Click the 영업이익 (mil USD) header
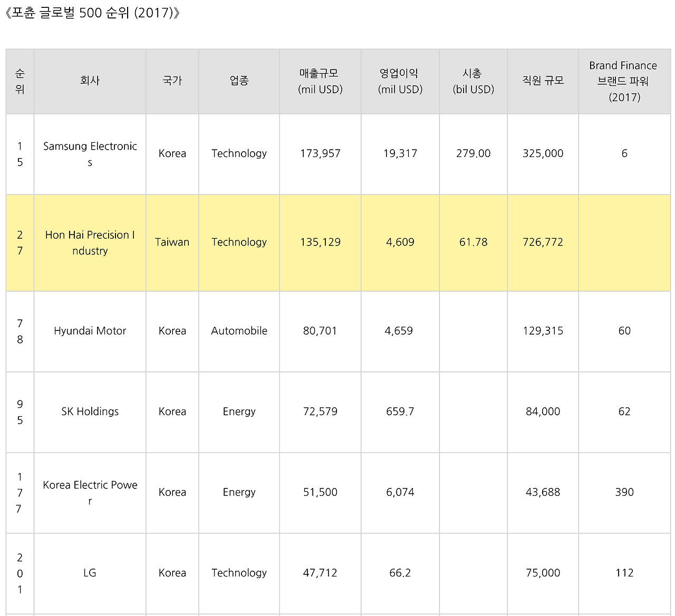 click(x=400, y=82)
